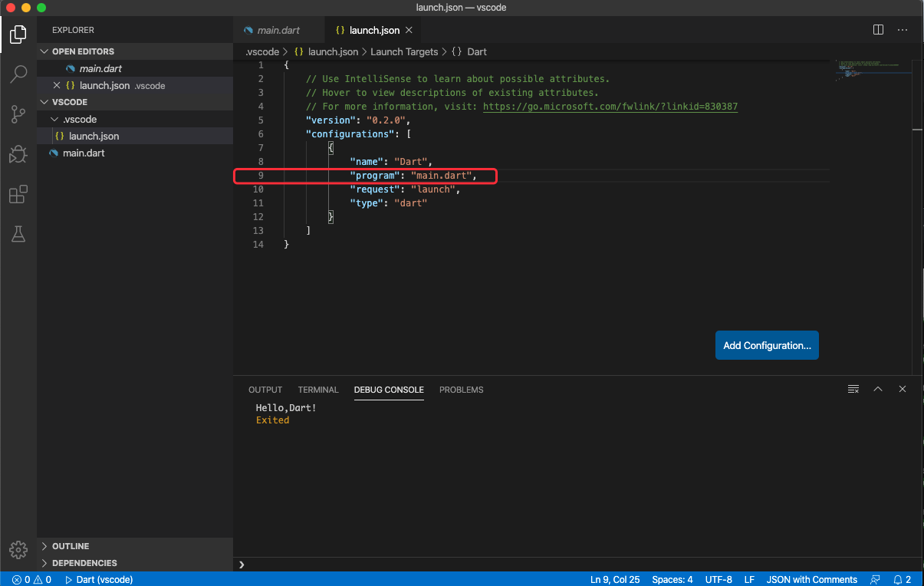Click the feedback icon in status bar
Viewport: 924px width, 586px height.
pos(875,579)
